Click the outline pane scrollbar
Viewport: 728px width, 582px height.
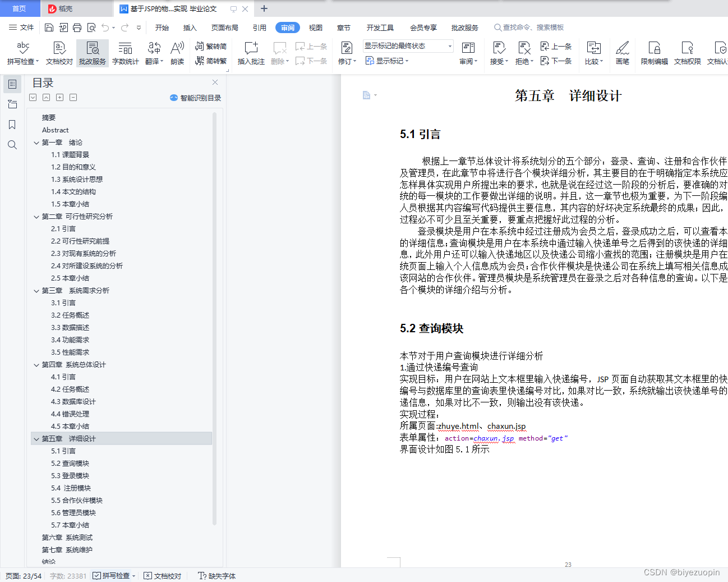pyautogui.click(x=214, y=319)
